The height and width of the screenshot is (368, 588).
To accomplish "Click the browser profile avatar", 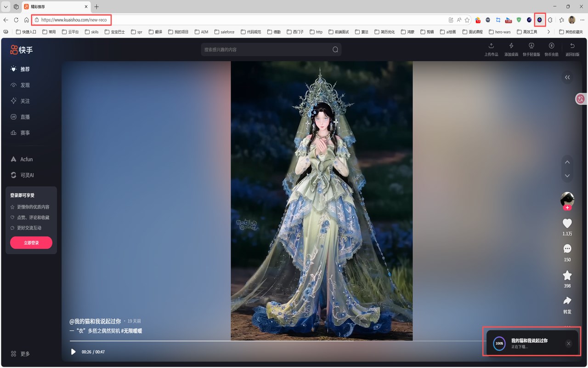I will point(572,20).
